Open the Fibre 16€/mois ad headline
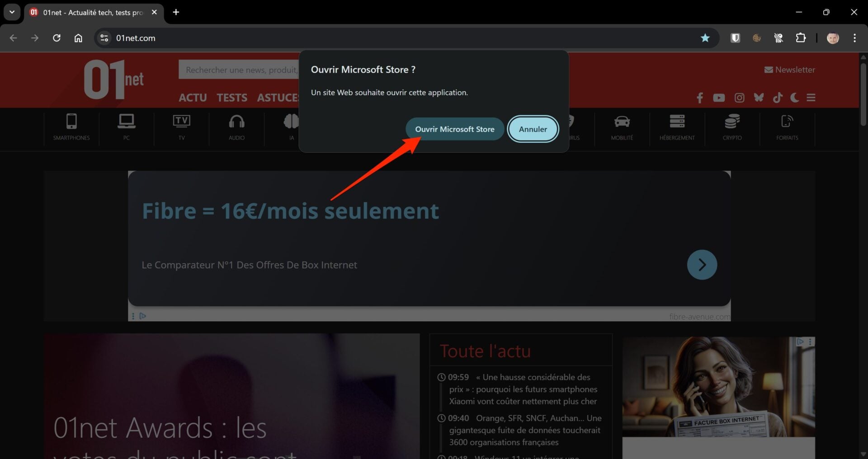This screenshot has width=868, height=459. [x=290, y=211]
